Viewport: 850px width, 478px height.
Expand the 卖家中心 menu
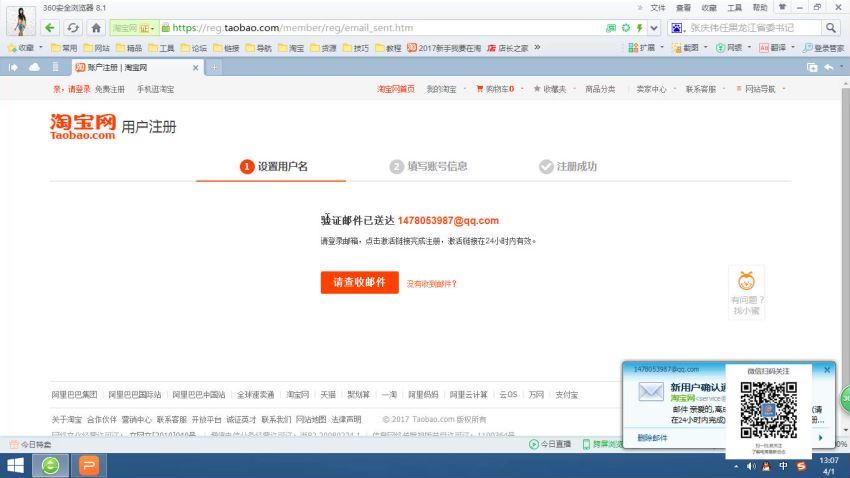(655, 89)
